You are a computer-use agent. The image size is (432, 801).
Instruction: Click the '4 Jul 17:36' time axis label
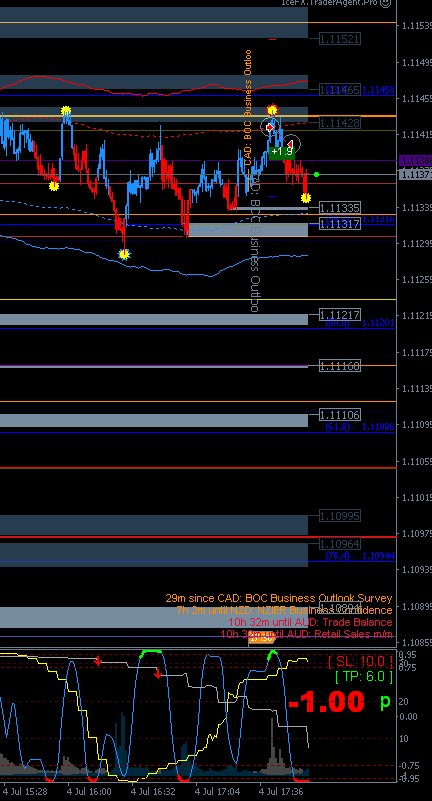282,791
